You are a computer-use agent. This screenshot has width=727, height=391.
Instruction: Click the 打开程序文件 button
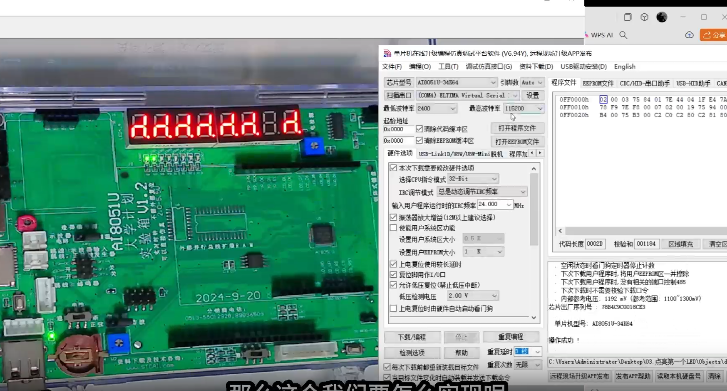(x=517, y=128)
